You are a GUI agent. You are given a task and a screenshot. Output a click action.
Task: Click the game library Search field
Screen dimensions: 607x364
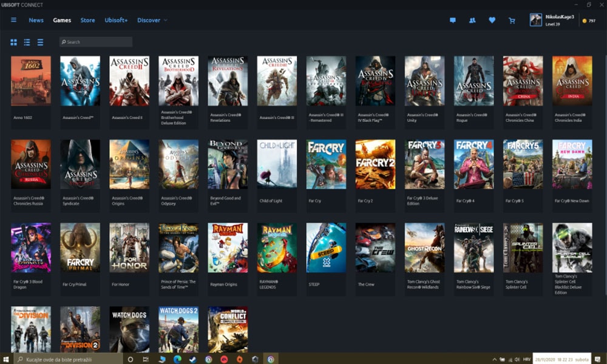pyautogui.click(x=96, y=42)
